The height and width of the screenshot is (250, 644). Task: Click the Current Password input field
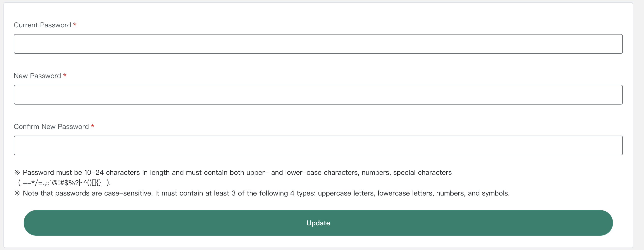(318, 44)
